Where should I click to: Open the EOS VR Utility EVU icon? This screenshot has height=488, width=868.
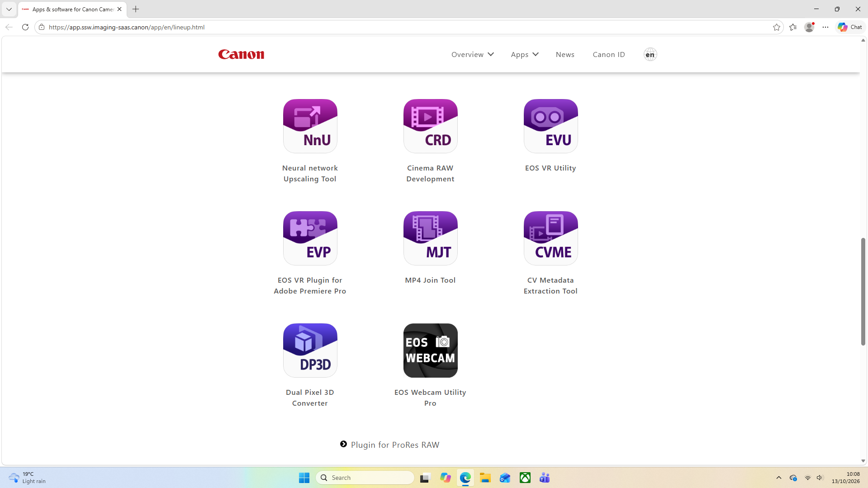coord(550,126)
